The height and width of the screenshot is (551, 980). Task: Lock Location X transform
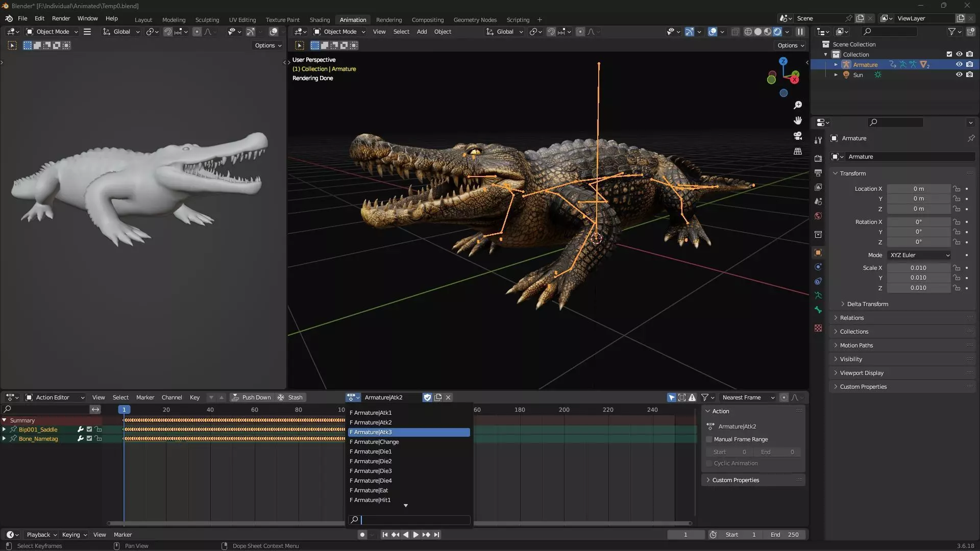point(957,189)
